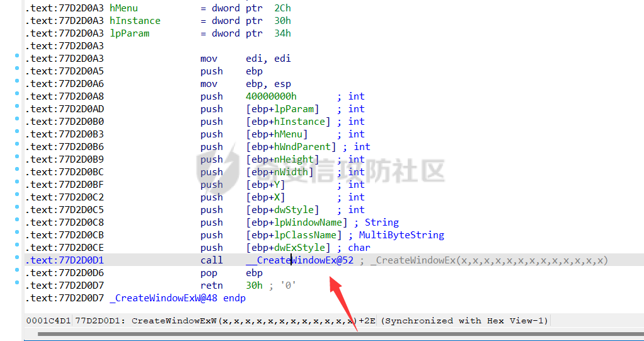The height and width of the screenshot is (341, 644).
Task: Click address .text:77D2D0D1 on highlighted line
Action: [x=64, y=260]
